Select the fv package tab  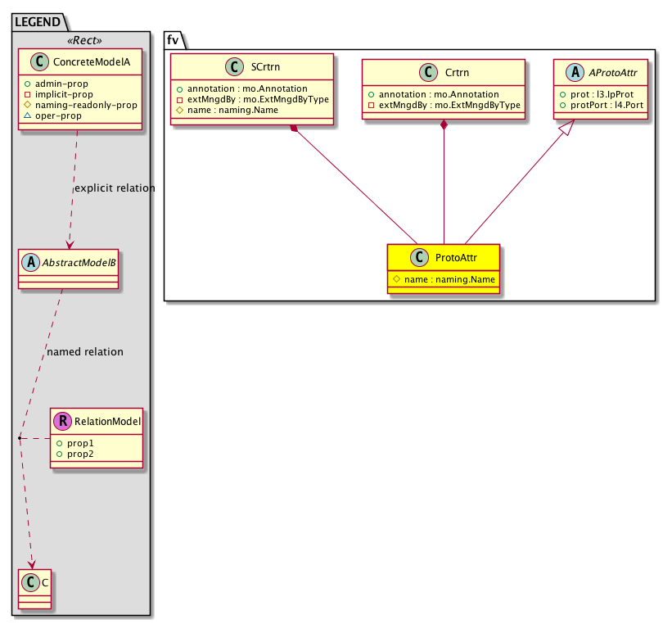click(173, 39)
